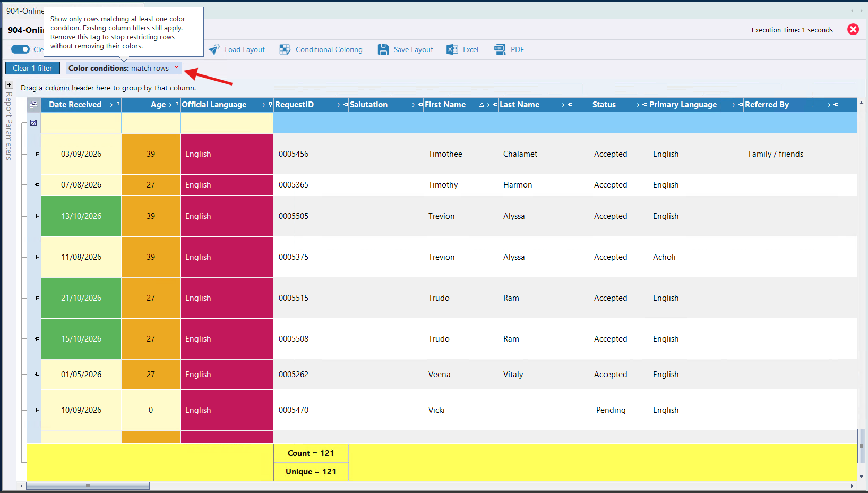Click the Count = 121 summary cell
This screenshot has width=868, height=493.
point(311,453)
